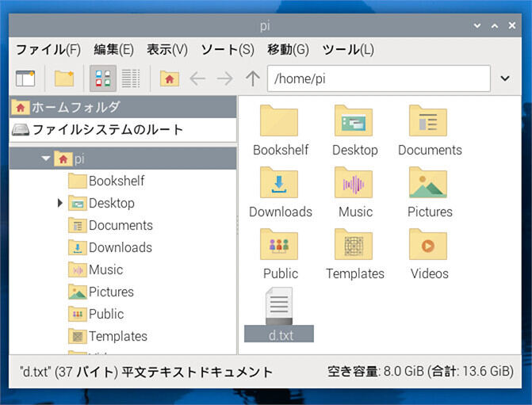The image size is (532, 405).
Task: Open 表示(V) menu
Action: [167, 50]
